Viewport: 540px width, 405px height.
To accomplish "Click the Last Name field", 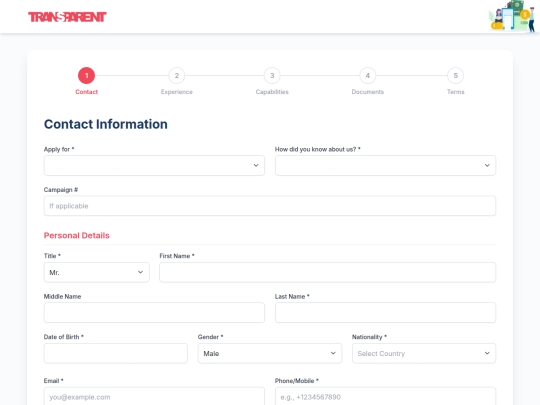I will (x=385, y=313).
